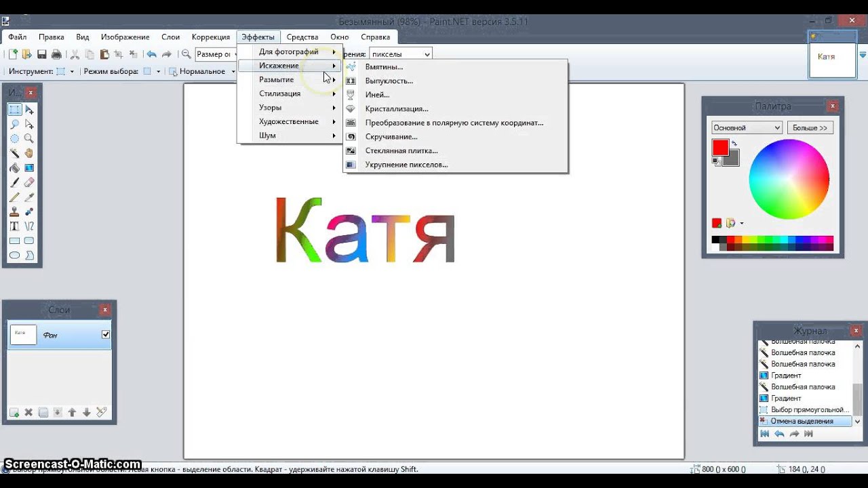868x488 pixels.
Task: Expand the Шум submenu
Action: [x=290, y=136]
